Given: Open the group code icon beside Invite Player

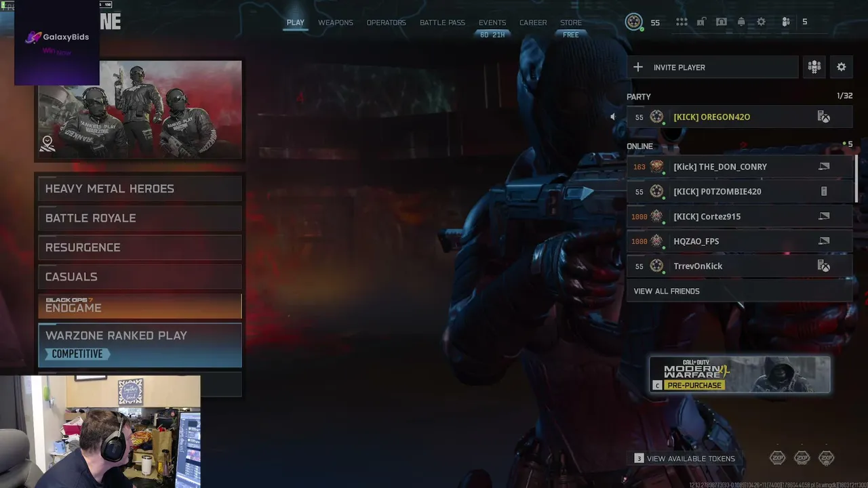Looking at the screenshot, I should (x=814, y=67).
